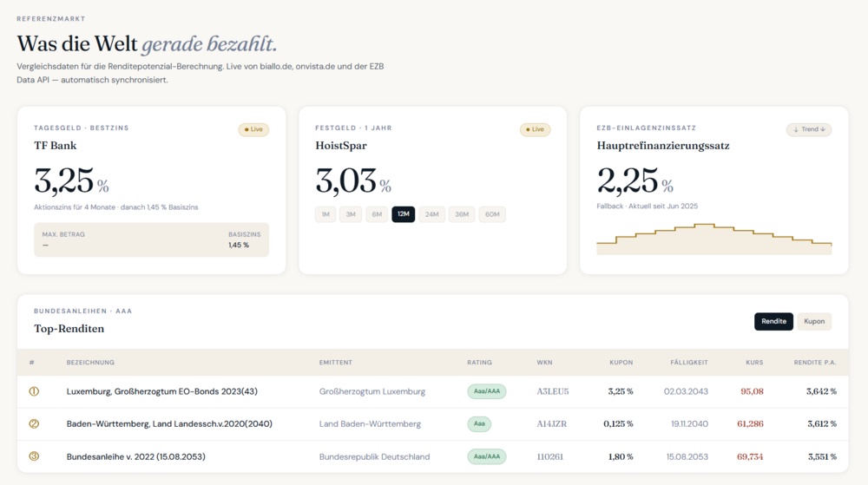
Task: Open Baden-Württemberg Landessch.v.2020(2040) row
Action: pos(433,424)
